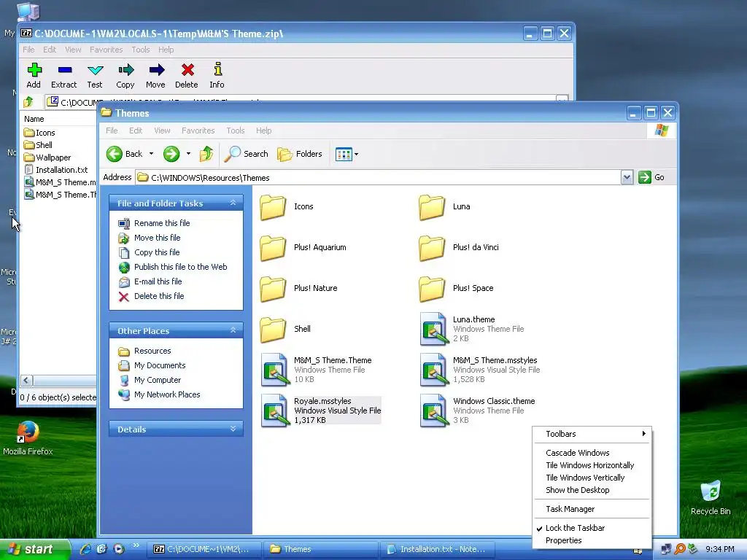
Task: Click the Add icon in 7-Zip toolbar
Action: pyautogui.click(x=34, y=70)
